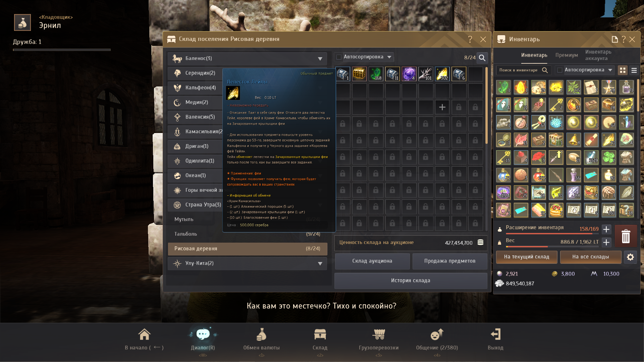Expand Баленос(3) region list
The height and width of the screenshot is (362, 644).
[x=247, y=59]
